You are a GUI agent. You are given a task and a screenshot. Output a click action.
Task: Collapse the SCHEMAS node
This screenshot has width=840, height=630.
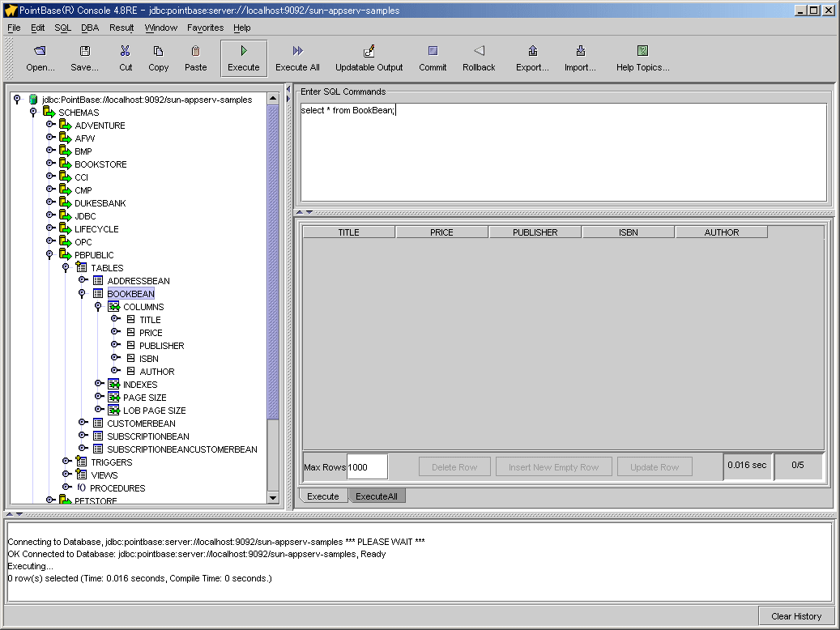click(33, 112)
